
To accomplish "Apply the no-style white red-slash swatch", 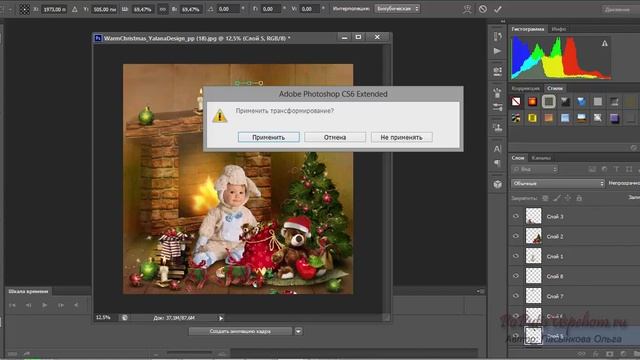I will (516, 101).
